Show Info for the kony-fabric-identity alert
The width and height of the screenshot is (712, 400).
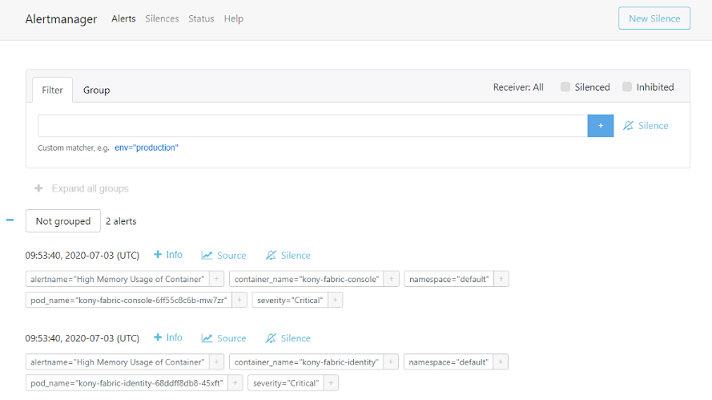tap(167, 338)
